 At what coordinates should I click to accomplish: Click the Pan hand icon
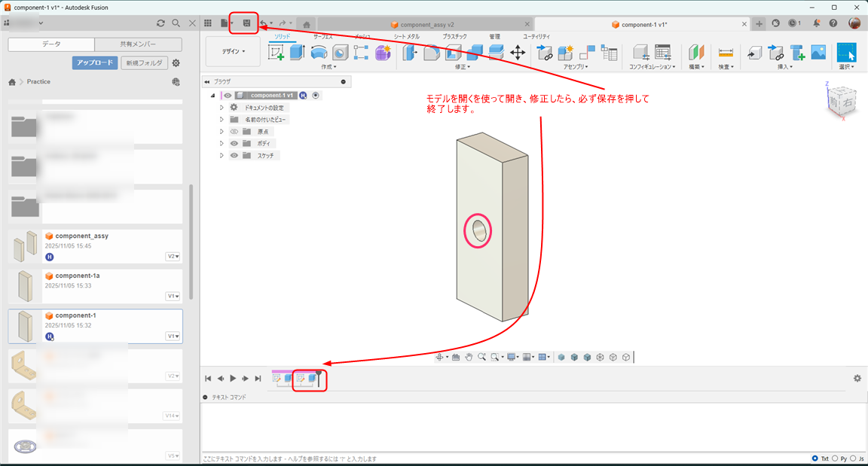469,357
